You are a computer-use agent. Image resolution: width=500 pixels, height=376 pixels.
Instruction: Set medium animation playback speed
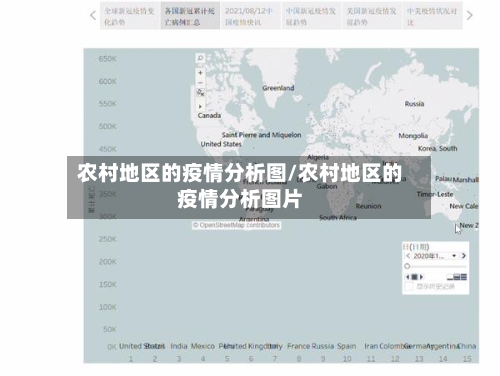[457, 277]
